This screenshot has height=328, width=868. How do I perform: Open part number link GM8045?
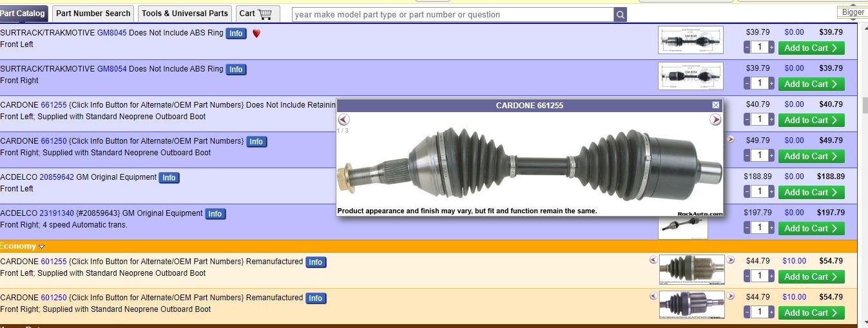tap(112, 32)
